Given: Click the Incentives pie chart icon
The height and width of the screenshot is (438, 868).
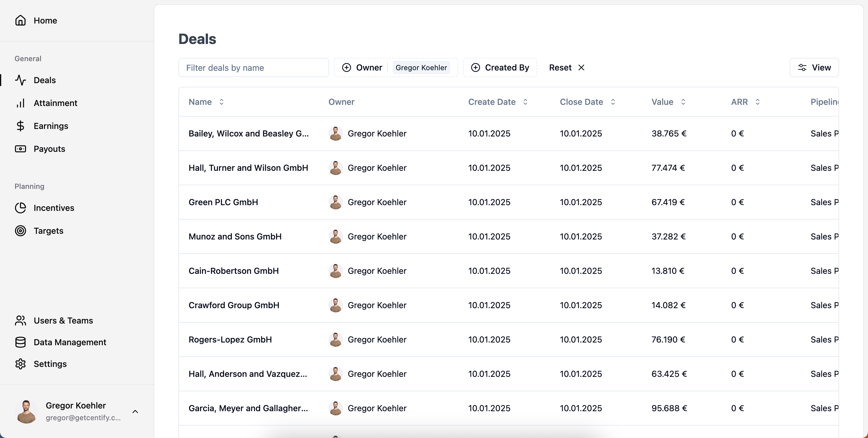Looking at the screenshot, I should pyautogui.click(x=20, y=208).
